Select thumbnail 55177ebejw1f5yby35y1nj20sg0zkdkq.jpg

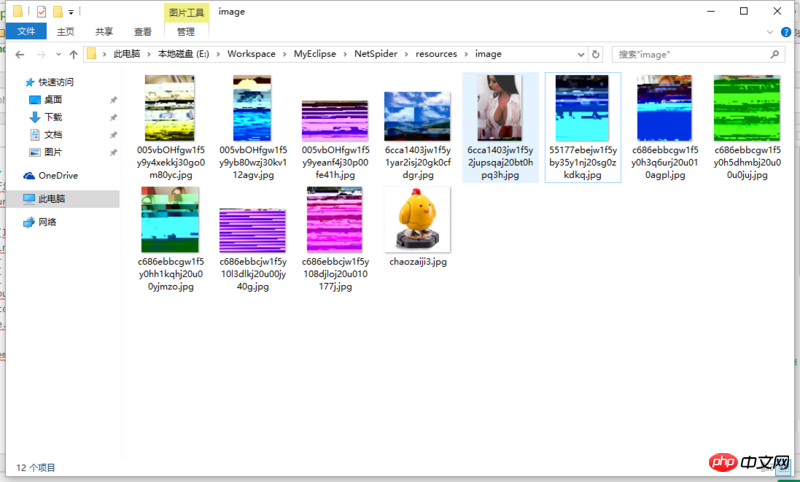582,108
